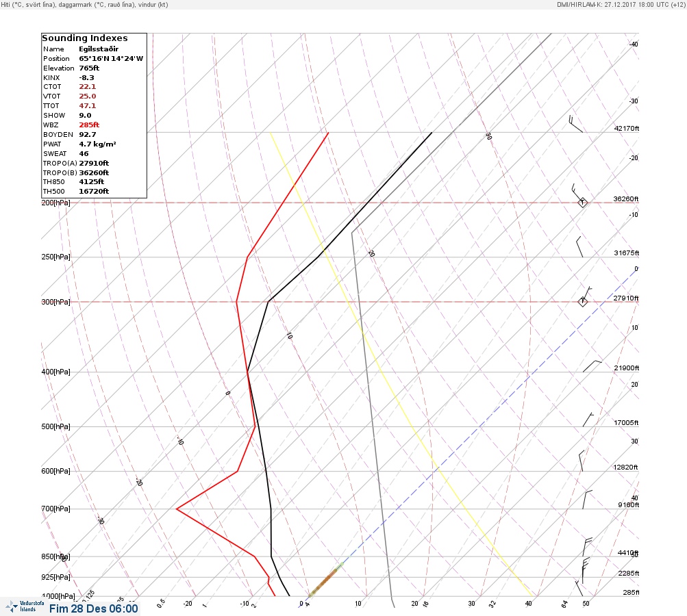Click the "2285ft" height label
The height and width of the screenshot is (616, 687).
pos(629,573)
